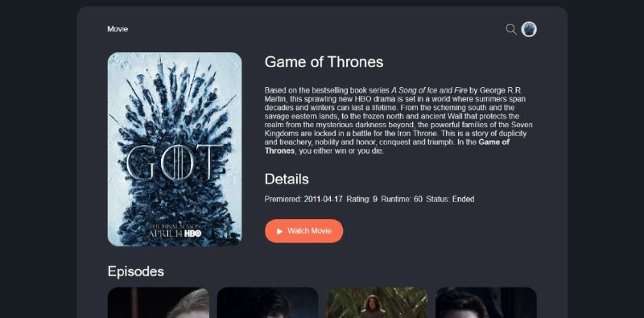Image resolution: width=644 pixels, height=318 pixels.
Task: Open search with the magnifying glass icon
Action: click(511, 29)
